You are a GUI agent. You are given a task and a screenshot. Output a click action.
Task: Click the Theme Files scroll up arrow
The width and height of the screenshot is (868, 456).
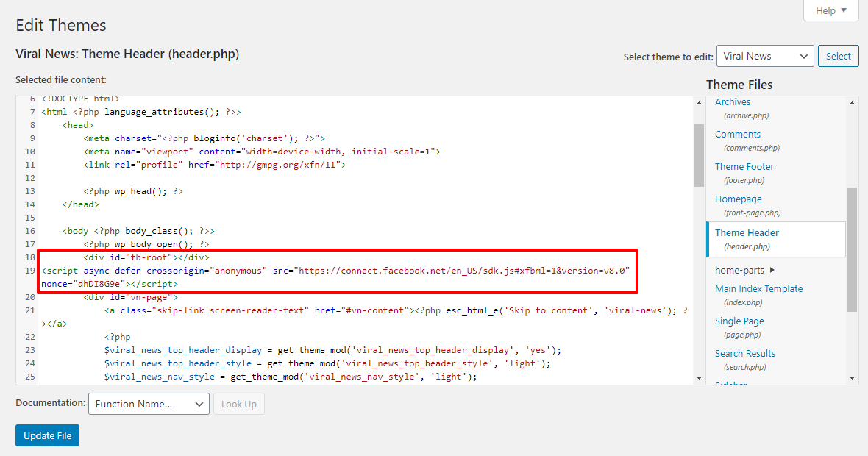(852, 103)
